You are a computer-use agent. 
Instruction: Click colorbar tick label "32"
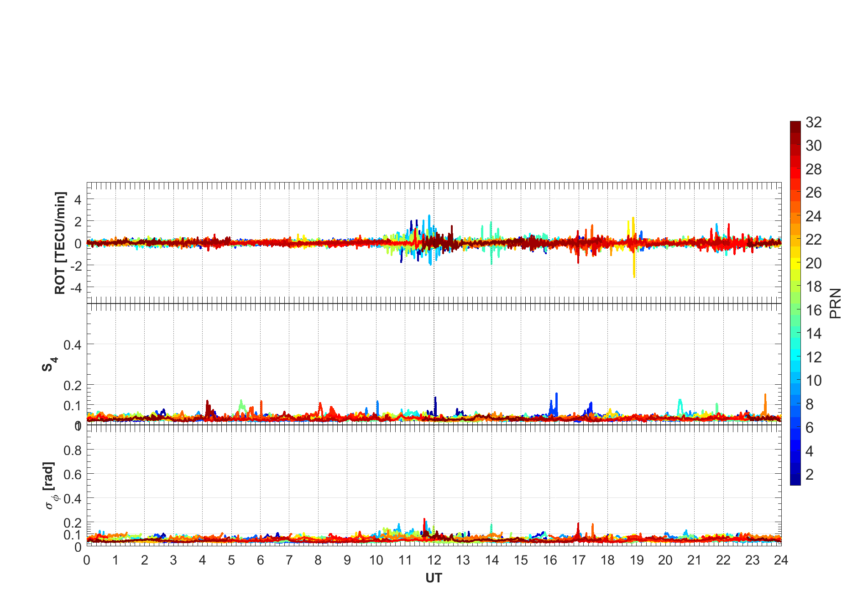[x=814, y=122]
